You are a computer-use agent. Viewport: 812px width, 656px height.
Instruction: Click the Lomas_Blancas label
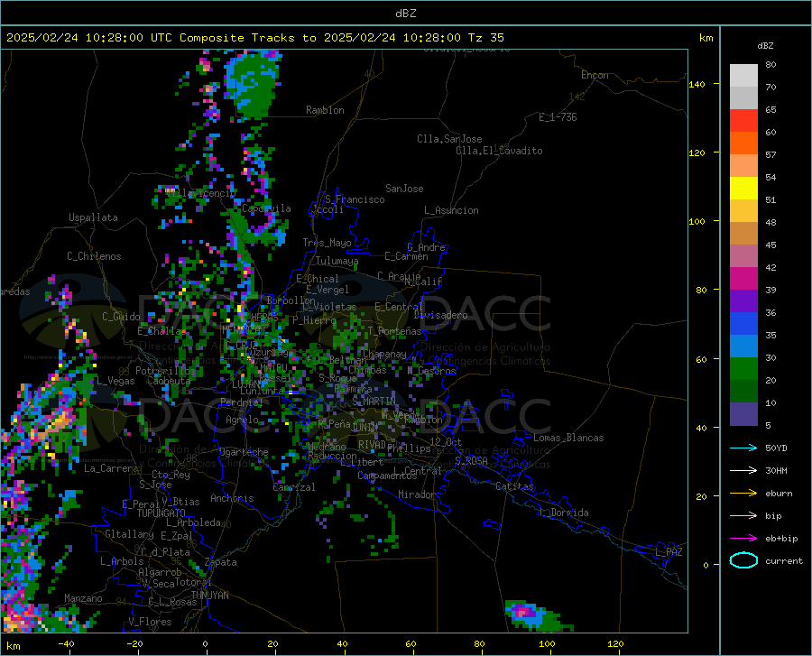pos(568,438)
